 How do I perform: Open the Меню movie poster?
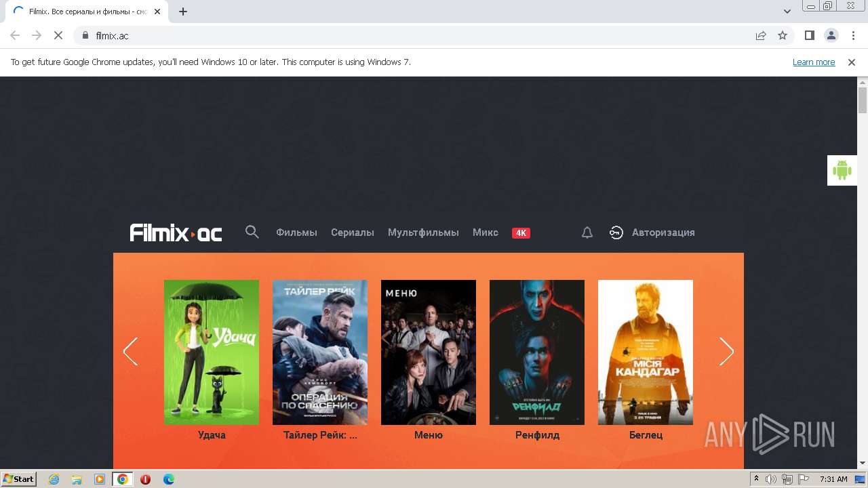(x=429, y=352)
